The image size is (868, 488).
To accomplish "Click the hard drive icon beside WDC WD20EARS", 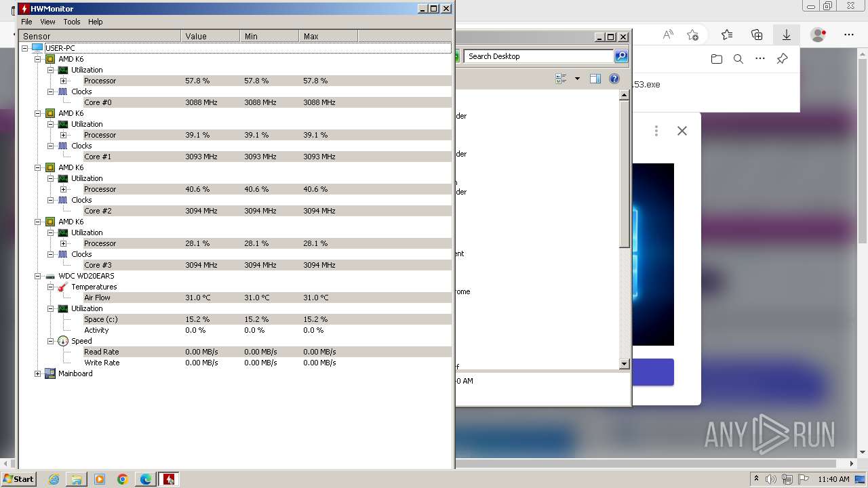I will pos(50,276).
